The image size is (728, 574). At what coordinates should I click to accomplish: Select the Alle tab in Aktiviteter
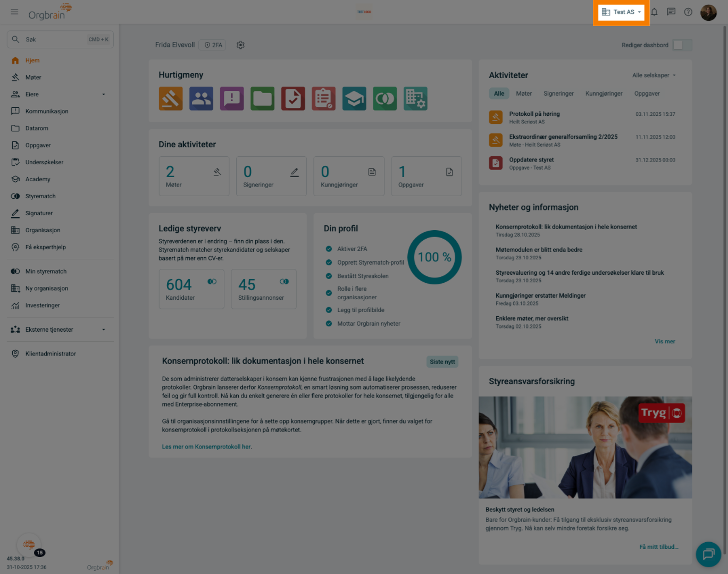click(x=499, y=94)
